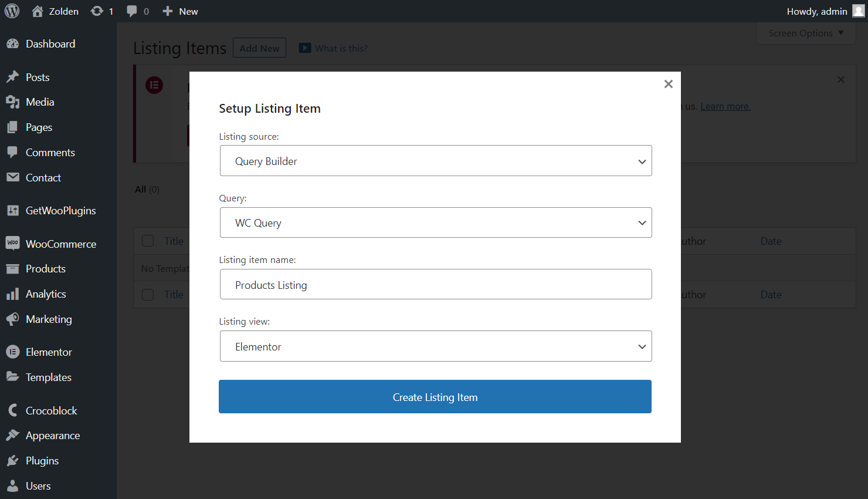Click the Dashboard gauge icon
The width and height of the screenshot is (868, 499).
(x=12, y=44)
